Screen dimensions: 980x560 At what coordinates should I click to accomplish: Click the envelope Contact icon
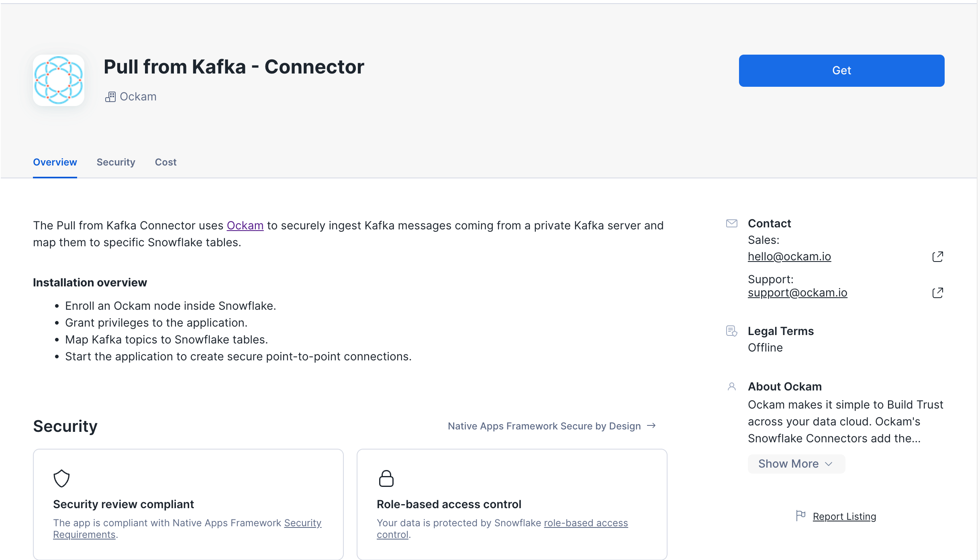(732, 223)
